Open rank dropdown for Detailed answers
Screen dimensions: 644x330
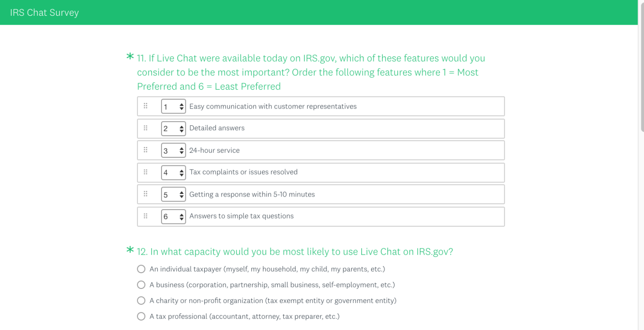173,128
